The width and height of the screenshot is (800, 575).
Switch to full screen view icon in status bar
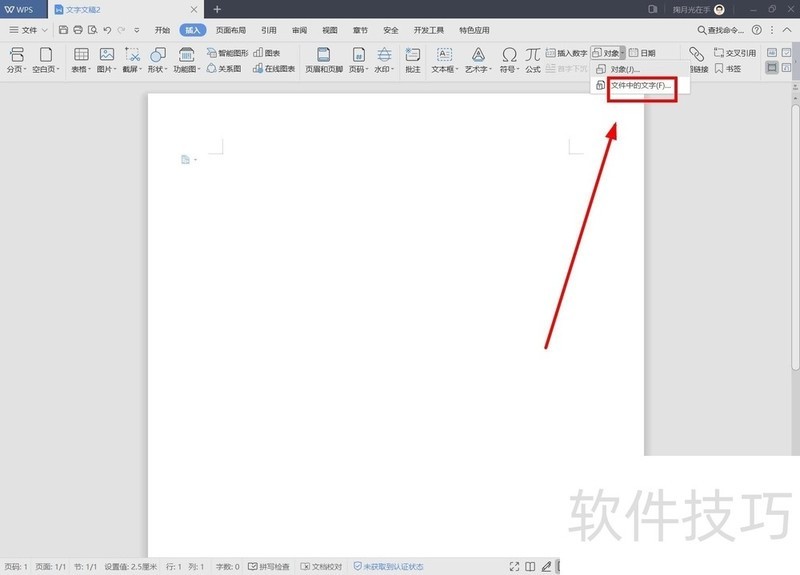514,566
